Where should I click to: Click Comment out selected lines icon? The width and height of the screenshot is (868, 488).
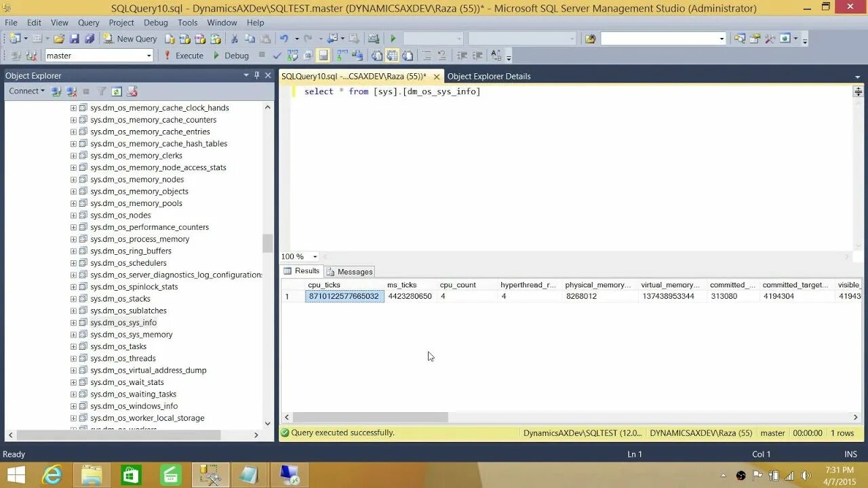coord(427,56)
